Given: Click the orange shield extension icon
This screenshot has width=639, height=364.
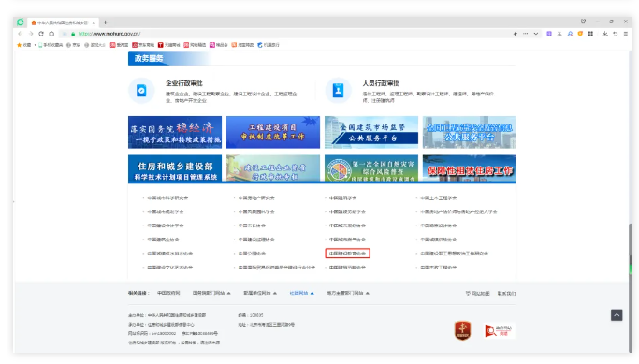Looking at the screenshot, I should (580, 34).
